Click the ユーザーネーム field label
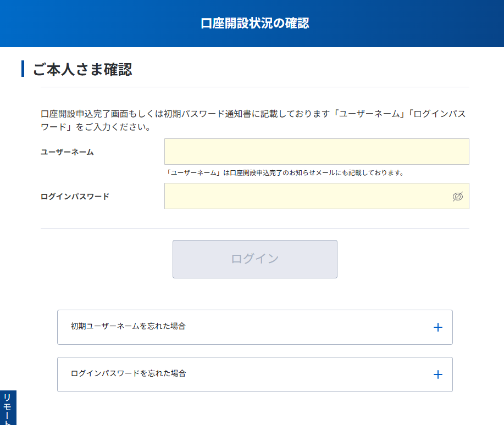504x425 pixels. pos(67,152)
